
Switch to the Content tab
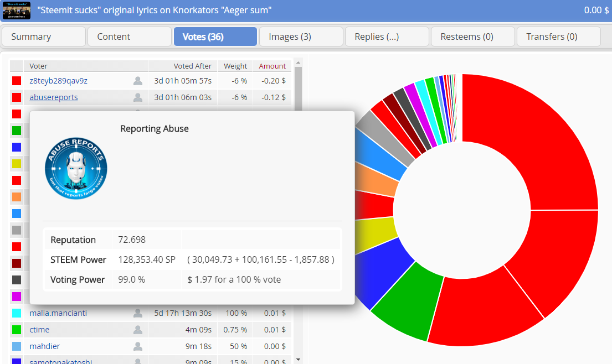[x=130, y=37]
